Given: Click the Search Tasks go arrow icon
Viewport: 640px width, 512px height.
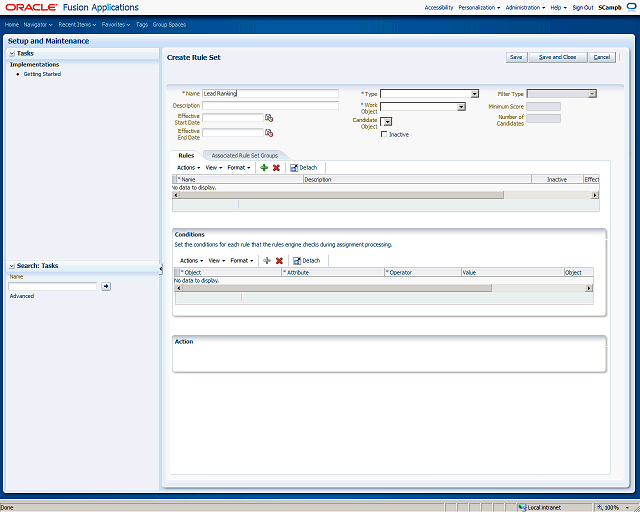Looking at the screenshot, I should pyautogui.click(x=106, y=286).
